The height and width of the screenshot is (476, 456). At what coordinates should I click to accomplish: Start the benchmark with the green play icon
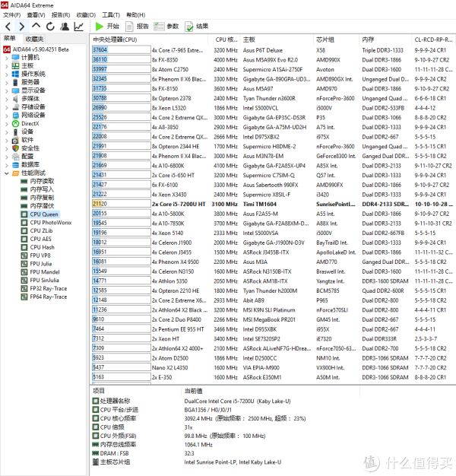click(x=100, y=27)
